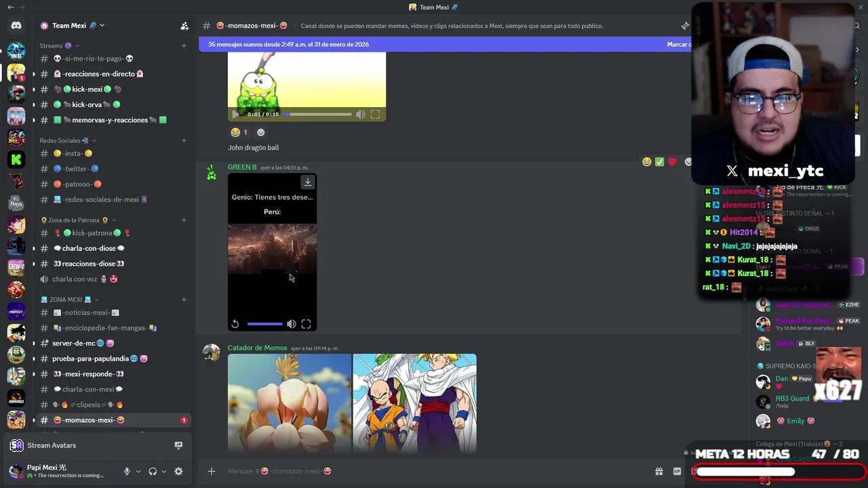The width and height of the screenshot is (868, 488).
Task: Open the Kick green K server icon
Action: (16, 159)
